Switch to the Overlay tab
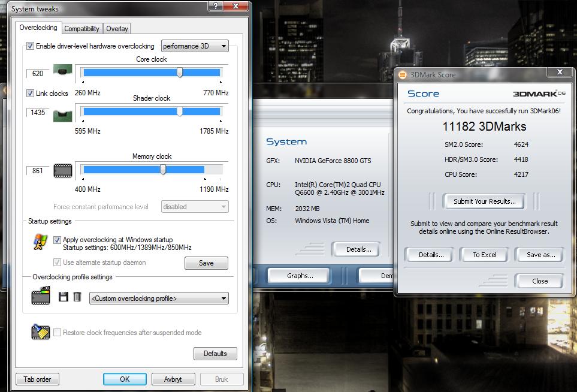Screen dimensions: 577x392 click(117, 29)
